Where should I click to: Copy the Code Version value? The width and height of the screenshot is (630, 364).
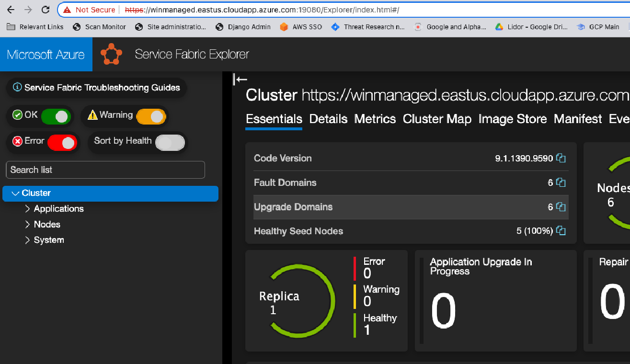tap(561, 158)
